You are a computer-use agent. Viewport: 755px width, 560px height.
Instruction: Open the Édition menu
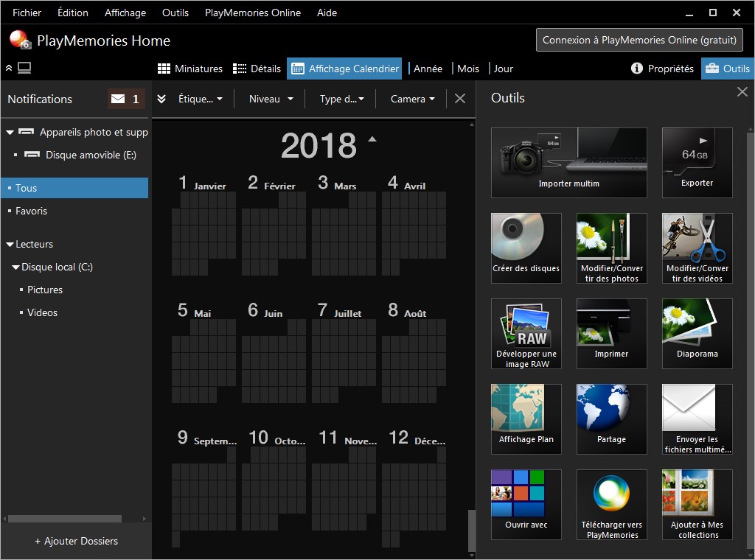(73, 13)
